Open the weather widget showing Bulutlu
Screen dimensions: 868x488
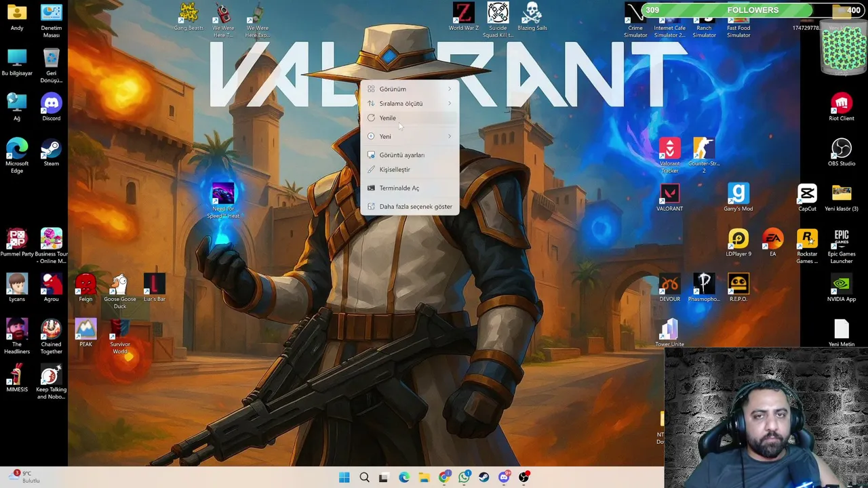pos(25,477)
